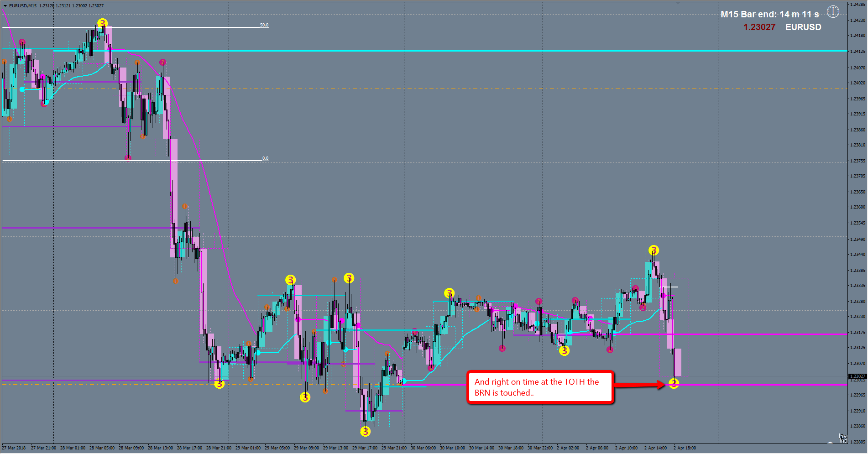This screenshot has width=868, height=454.
Task: Click the black current-price tag 1.23027 on axis
Action: click(x=858, y=376)
